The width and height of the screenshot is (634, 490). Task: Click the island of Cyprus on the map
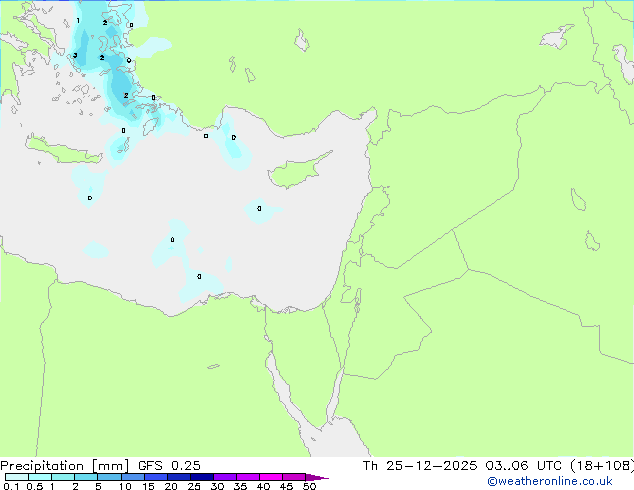[295, 173]
